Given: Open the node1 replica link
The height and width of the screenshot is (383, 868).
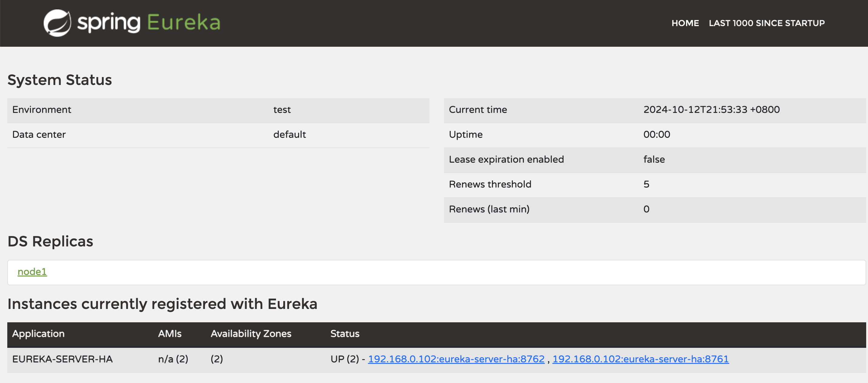Looking at the screenshot, I should tap(32, 272).
